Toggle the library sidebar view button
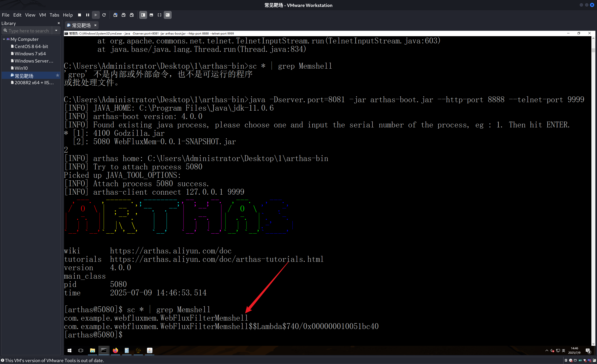The width and height of the screenshot is (597, 364). pyautogui.click(x=143, y=15)
